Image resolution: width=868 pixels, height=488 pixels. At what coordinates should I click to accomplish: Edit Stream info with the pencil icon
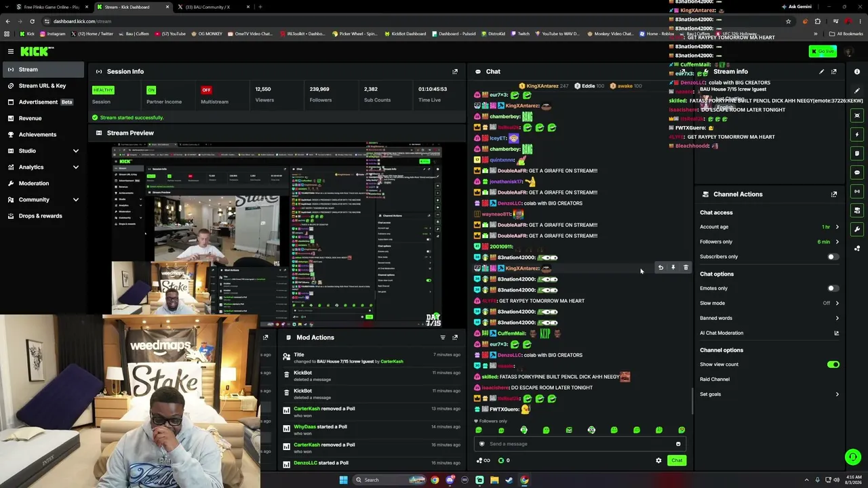click(x=821, y=71)
